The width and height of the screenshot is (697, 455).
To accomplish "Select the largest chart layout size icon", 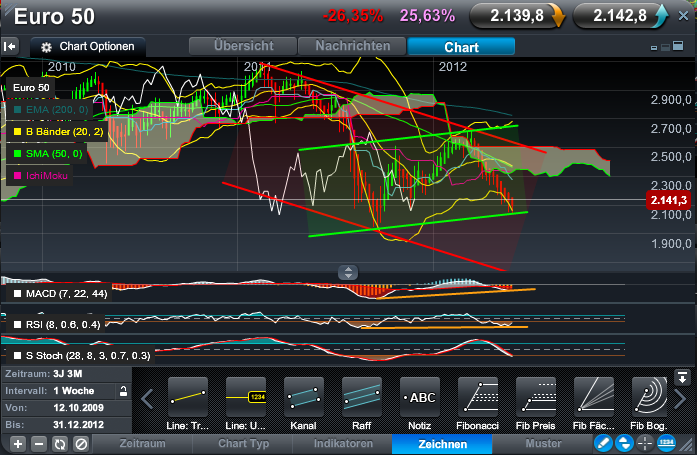I will [x=678, y=46].
